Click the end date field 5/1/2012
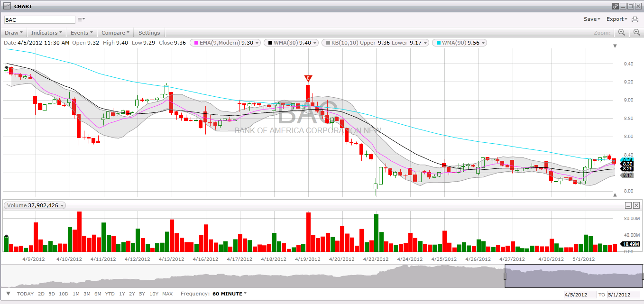644x304 pixels. coord(624,295)
